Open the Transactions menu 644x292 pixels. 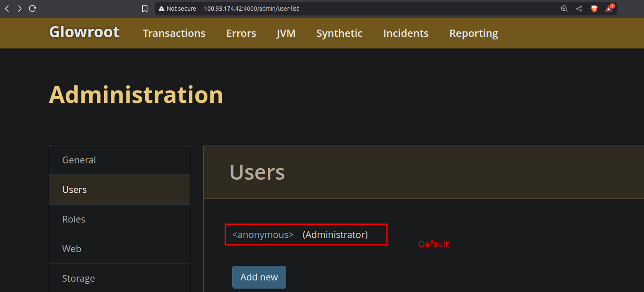[x=174, y=33]
